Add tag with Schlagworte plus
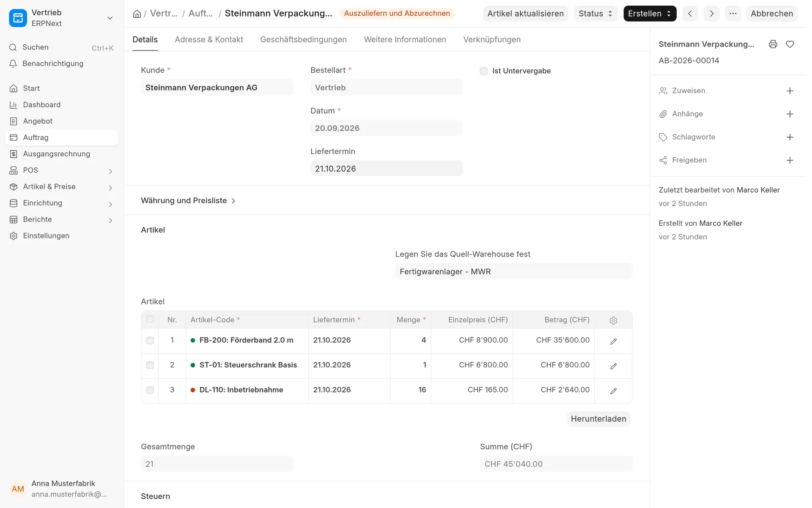 (x=790, y=137)
